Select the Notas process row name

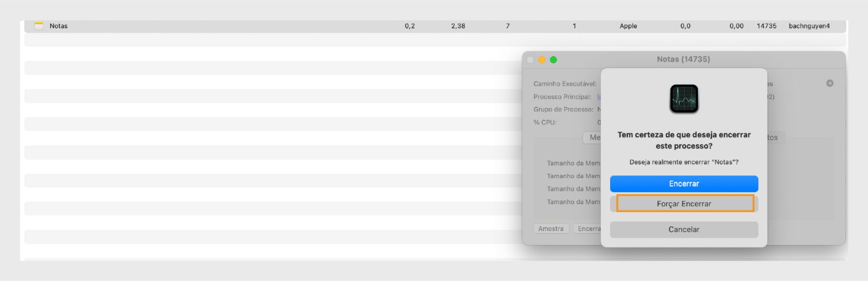point(58,26)
